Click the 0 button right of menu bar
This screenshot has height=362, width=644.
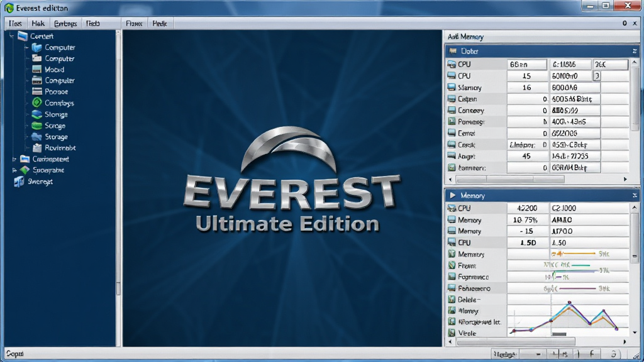625,23
